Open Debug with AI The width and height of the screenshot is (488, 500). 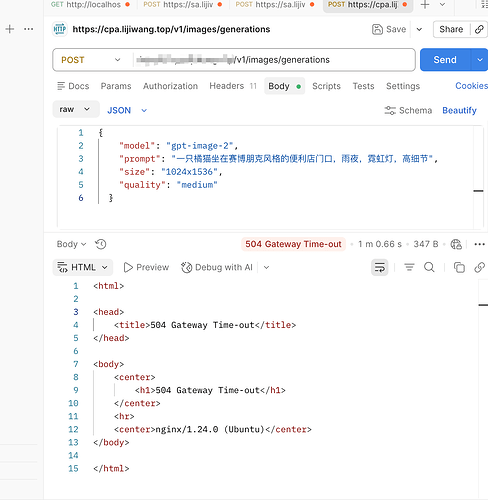tap(217, 267)
